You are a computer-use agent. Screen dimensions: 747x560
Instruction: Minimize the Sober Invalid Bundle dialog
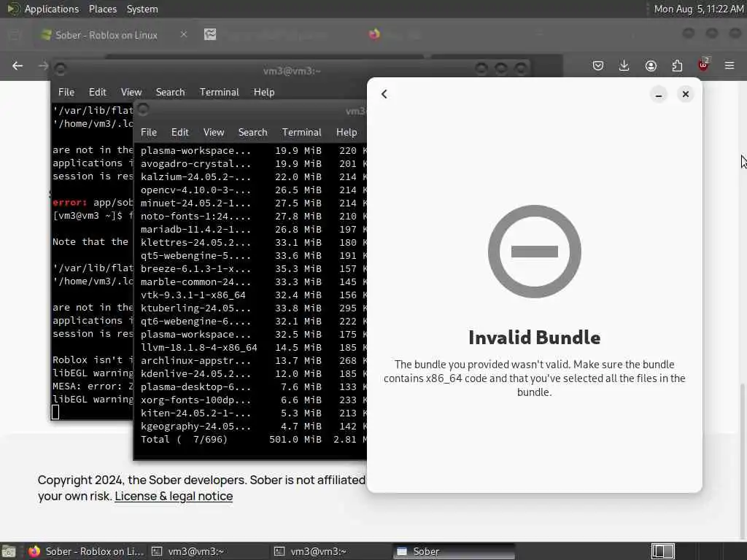pos(659,94)
